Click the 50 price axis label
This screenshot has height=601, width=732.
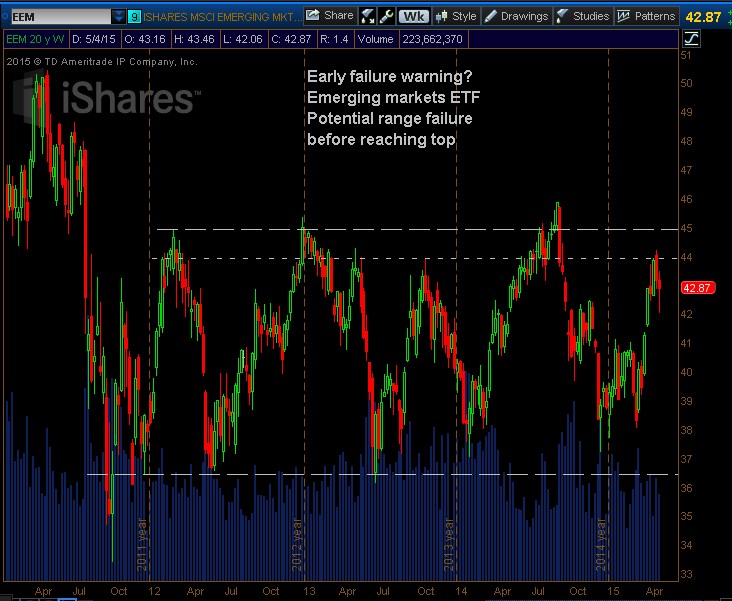point(686,83)
